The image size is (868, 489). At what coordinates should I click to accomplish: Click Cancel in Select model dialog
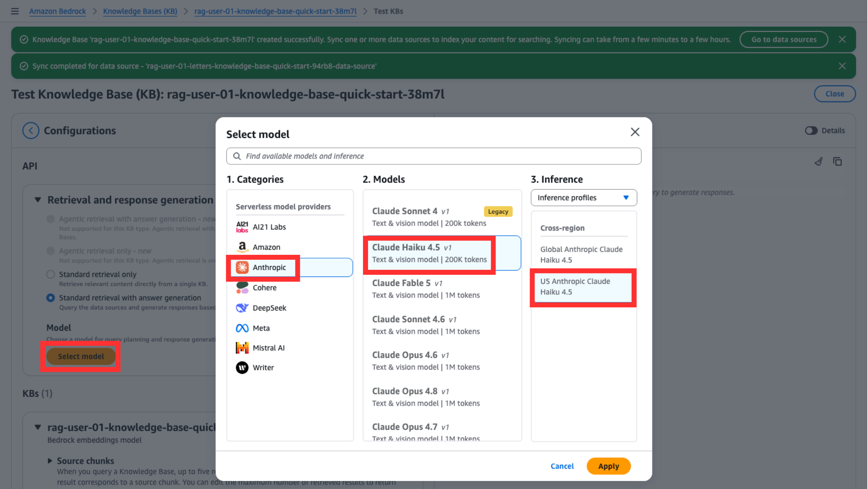(x=562, y=466)
